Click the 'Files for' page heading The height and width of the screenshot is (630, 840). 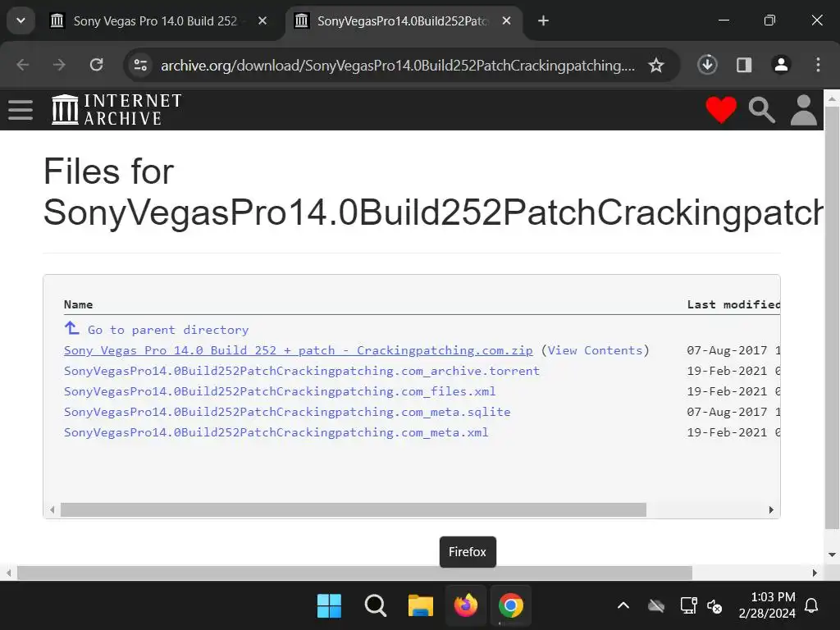(x=109, y=172)
